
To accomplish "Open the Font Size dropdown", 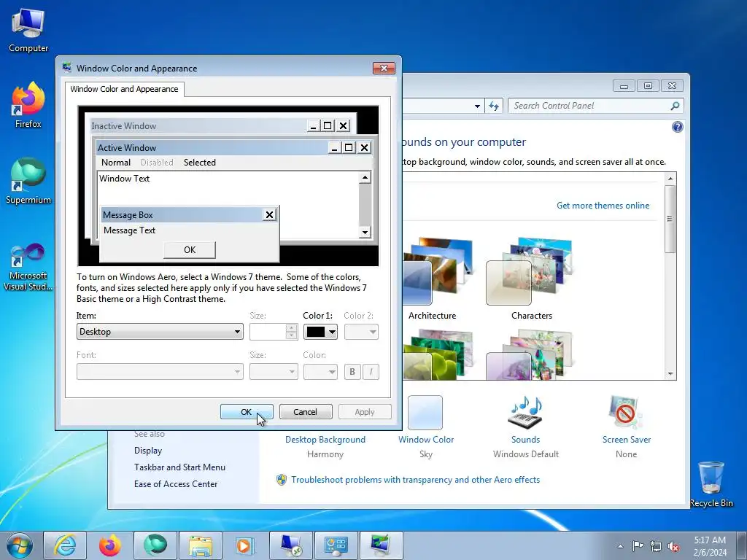I will point(274,371).
